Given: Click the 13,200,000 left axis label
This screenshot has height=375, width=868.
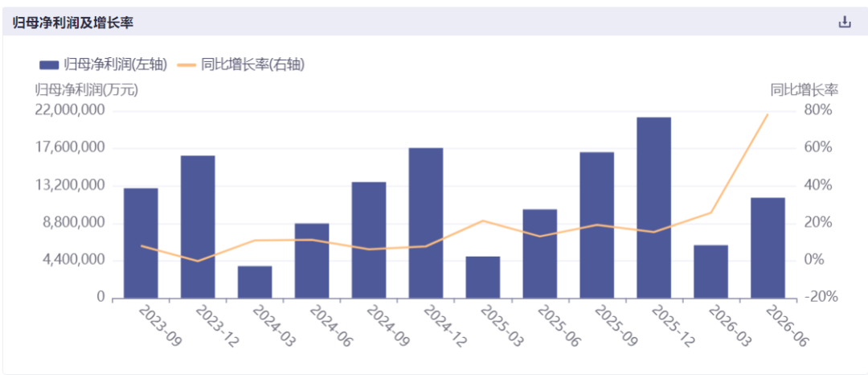Looking at the screenshot, I should tap(70, 185).
